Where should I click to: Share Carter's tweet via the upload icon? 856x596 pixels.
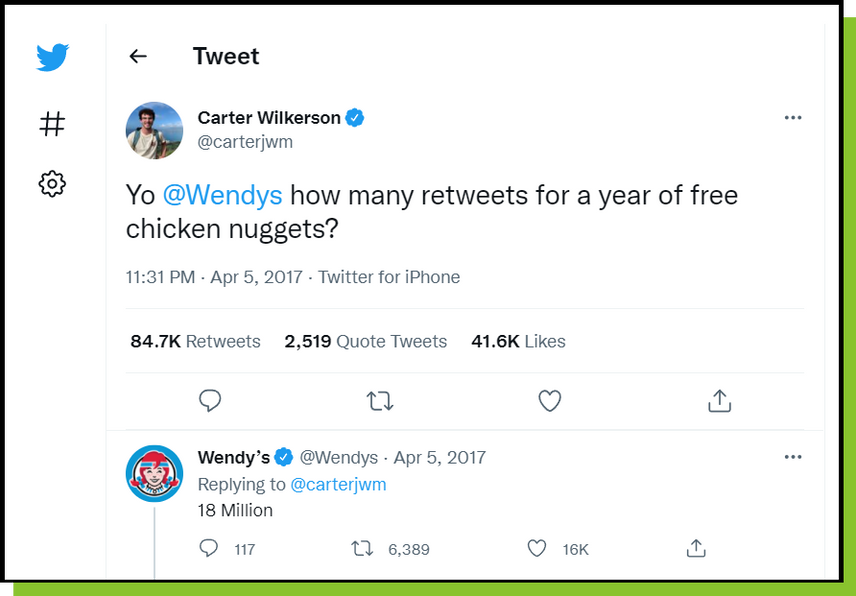pos(719,400)
